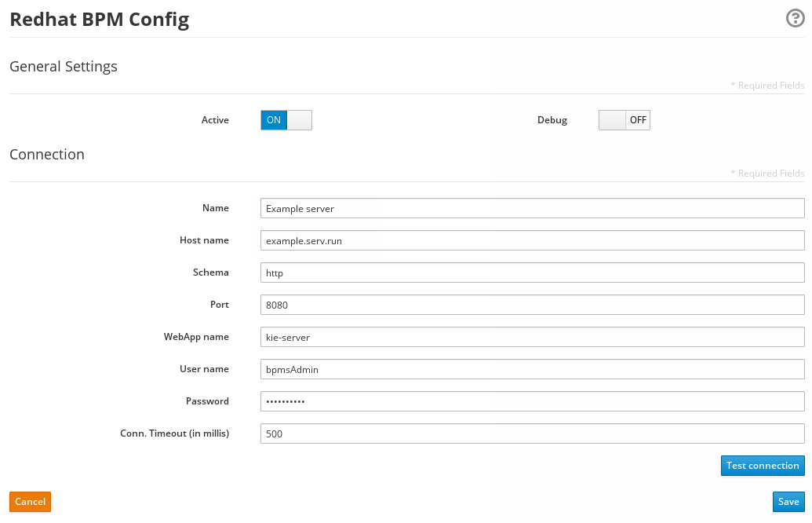Select the Host name input field
The image size is (812, 523).
[533, 240]
